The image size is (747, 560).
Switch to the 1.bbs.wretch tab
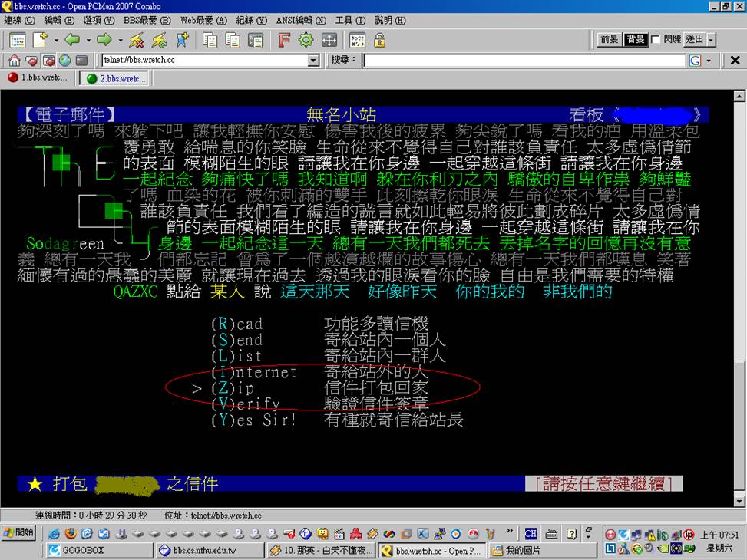[x=38, y=78]
